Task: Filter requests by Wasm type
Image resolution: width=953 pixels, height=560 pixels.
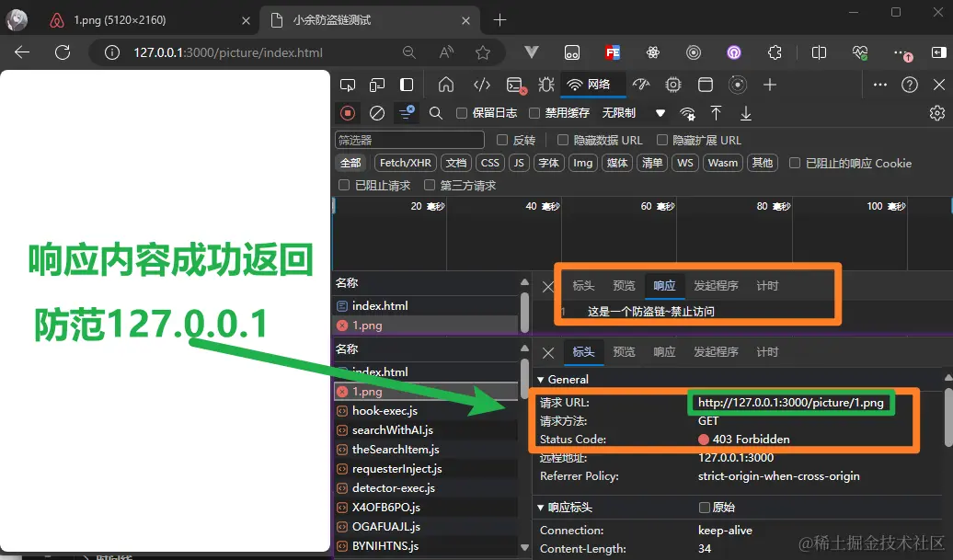Action: point(723,163)
